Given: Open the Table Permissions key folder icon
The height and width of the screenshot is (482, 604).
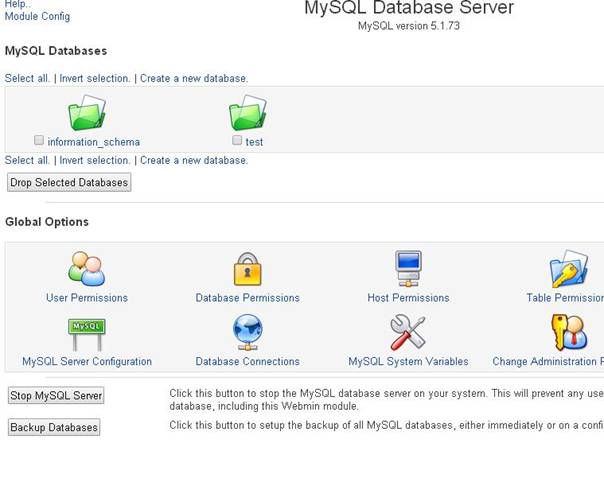Looking at the screenshot, I should point(569,269).
